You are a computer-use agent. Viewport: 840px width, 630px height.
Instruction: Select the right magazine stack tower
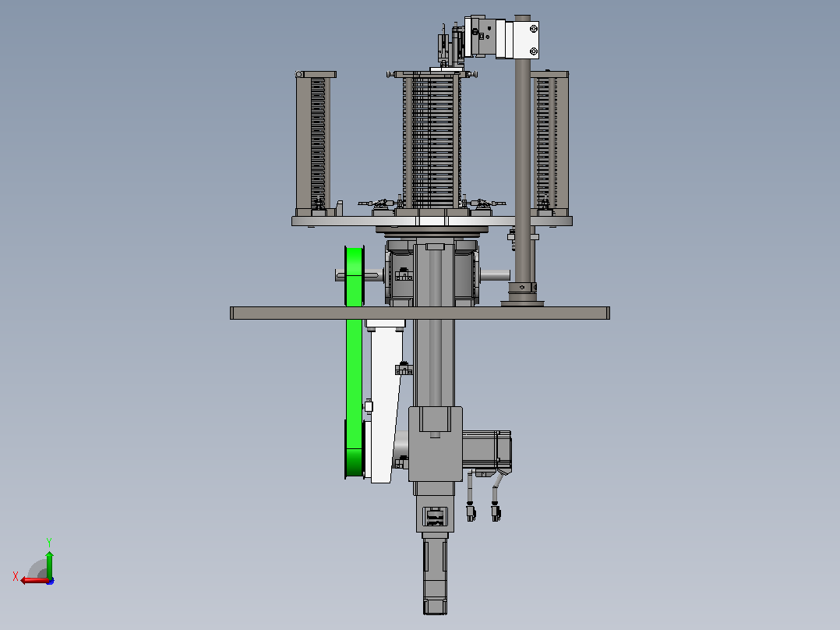coord(549,142)
